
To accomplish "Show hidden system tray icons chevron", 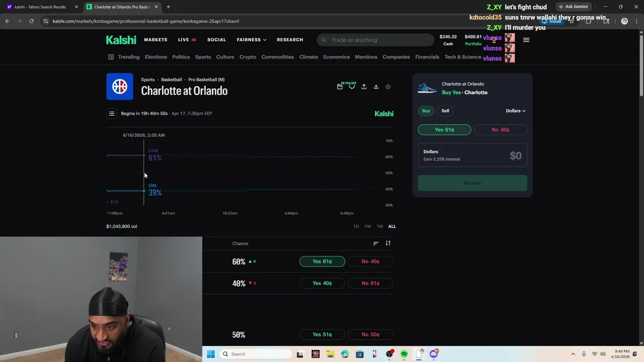I will tap(573, 354).
